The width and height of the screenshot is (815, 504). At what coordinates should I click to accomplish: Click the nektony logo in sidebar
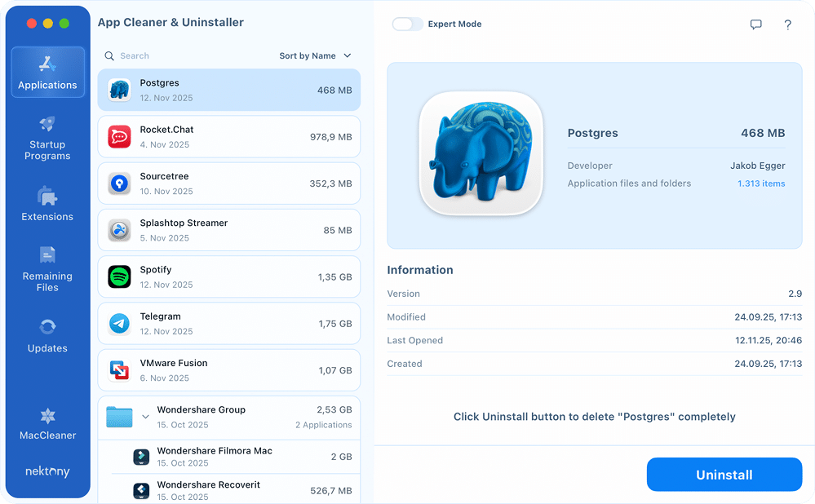click(47, 473)
